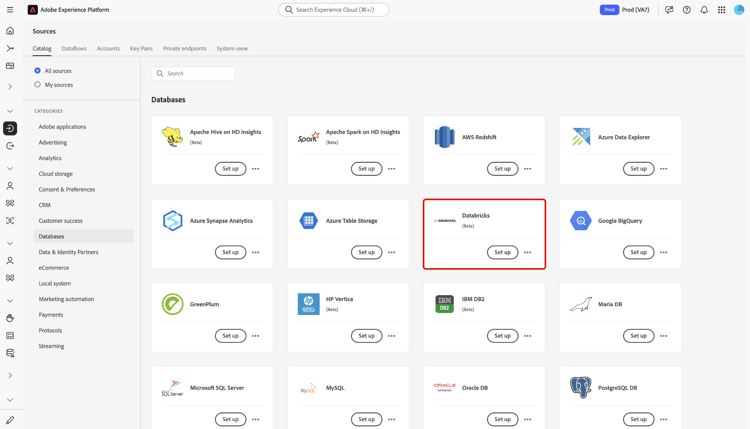Click Set up on Azure Data Explorer
This screenshot has height=429, width=750.
[x=639, y=169]
